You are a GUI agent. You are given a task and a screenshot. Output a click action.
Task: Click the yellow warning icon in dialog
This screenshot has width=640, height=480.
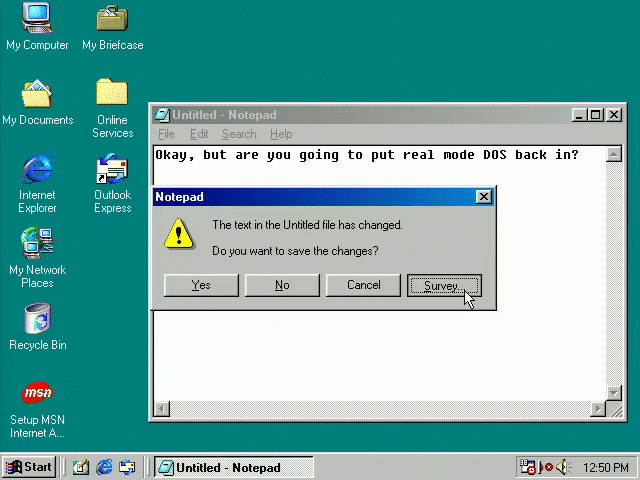point(179,233)
